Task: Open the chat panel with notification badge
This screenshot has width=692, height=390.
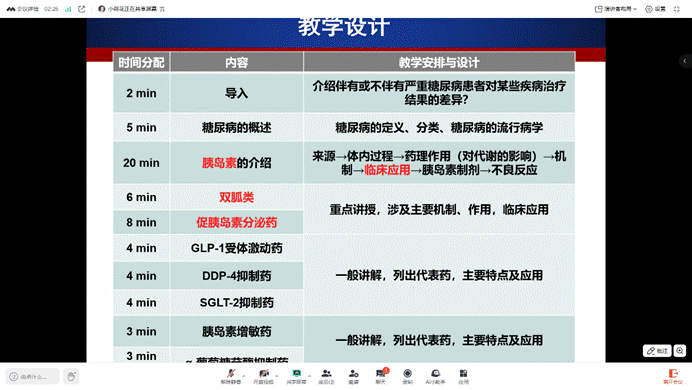Action: [380, 376]
